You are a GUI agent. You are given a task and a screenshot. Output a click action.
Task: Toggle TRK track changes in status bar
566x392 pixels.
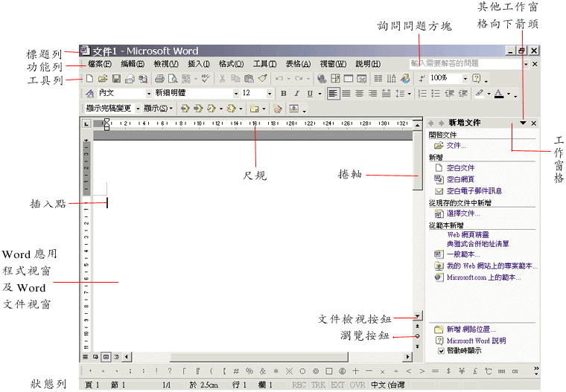click(x=318, y=385)
